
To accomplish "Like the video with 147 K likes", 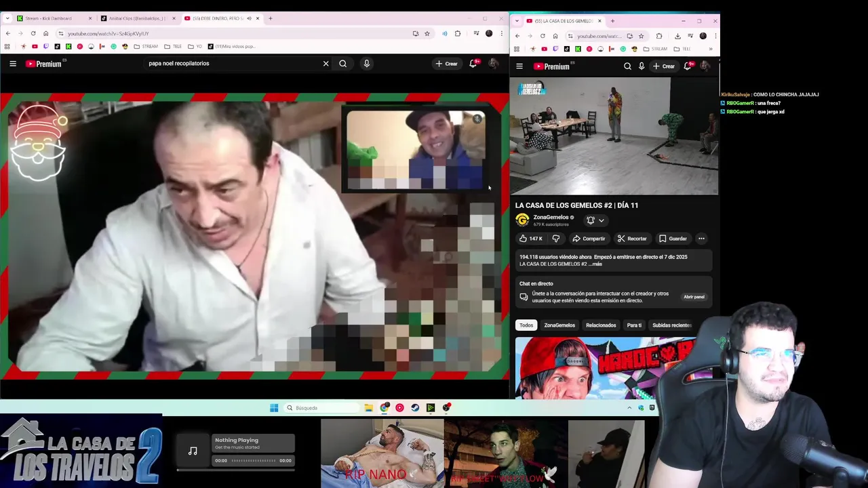I will (531, 239).
